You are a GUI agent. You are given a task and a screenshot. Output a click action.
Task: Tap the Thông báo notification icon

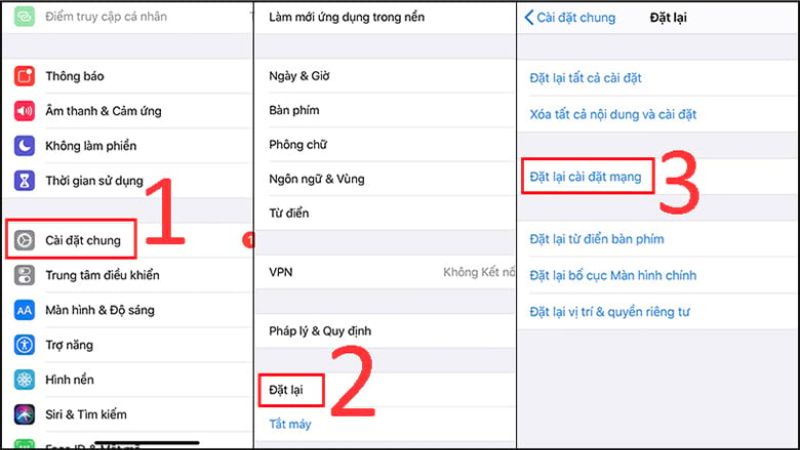pos(24,76)
